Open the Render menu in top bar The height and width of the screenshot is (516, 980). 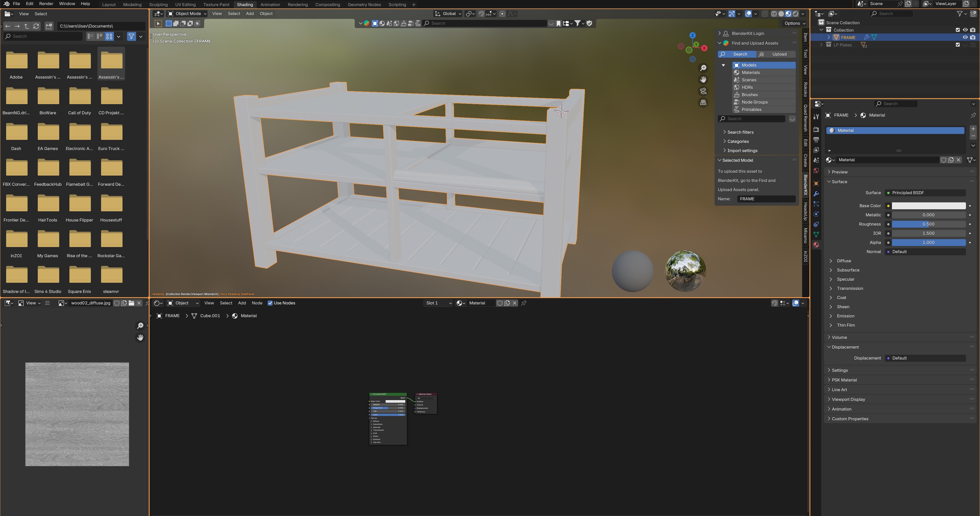click(46, 4)
